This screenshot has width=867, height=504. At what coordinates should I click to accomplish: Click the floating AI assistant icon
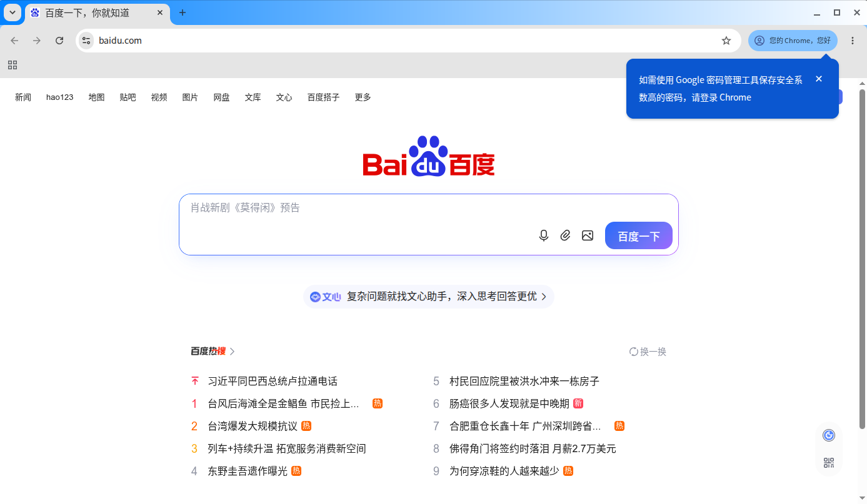(x=829, y=435)
